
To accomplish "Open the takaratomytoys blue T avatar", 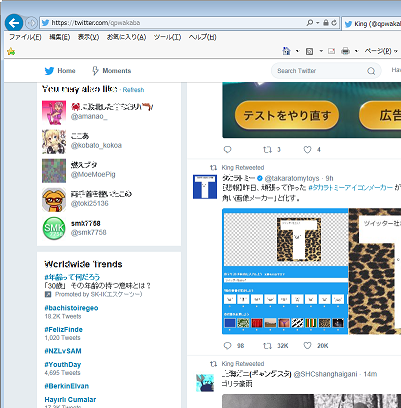I will (x=205, y=187).
